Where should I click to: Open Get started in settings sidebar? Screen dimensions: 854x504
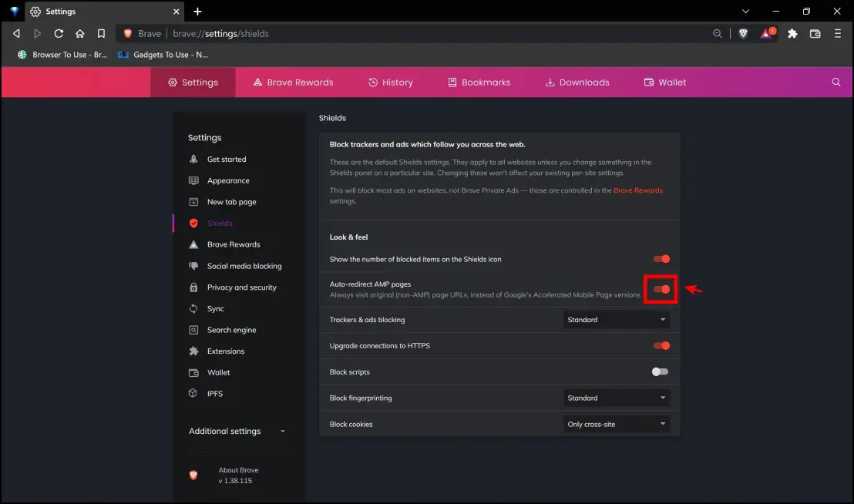click(x=227, y=159)
